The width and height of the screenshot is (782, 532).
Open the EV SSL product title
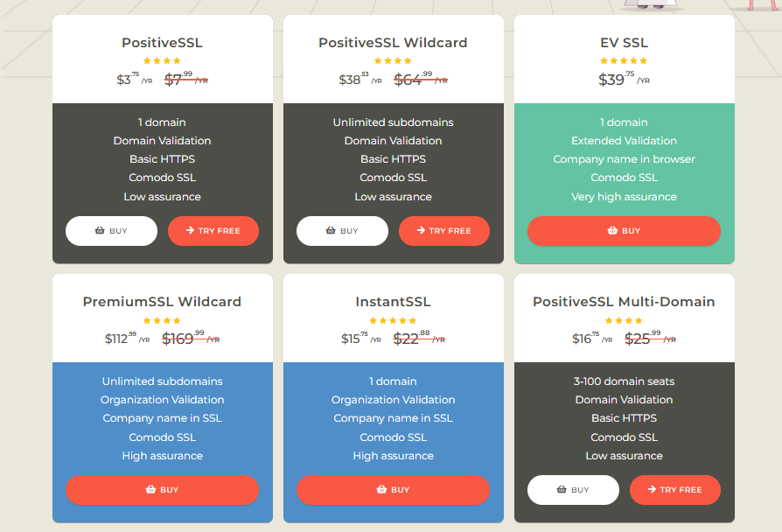(624, 43)
